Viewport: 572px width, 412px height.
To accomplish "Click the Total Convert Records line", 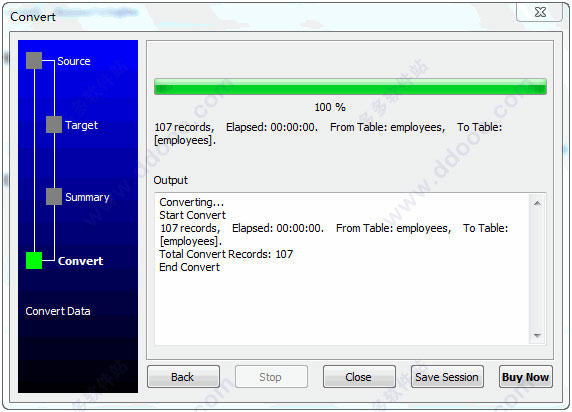I will point(226,254).
